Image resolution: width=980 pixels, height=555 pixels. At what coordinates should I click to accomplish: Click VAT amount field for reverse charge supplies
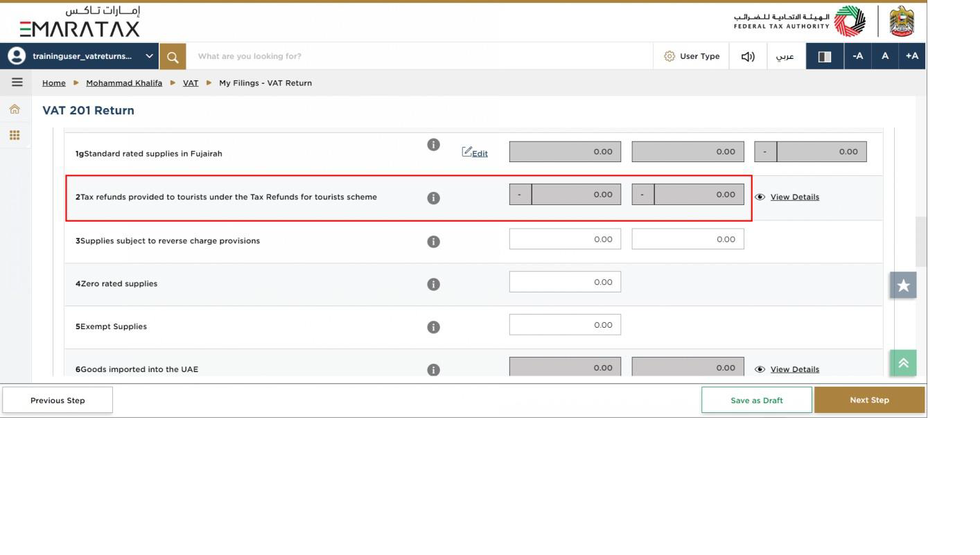click(688, 239)
